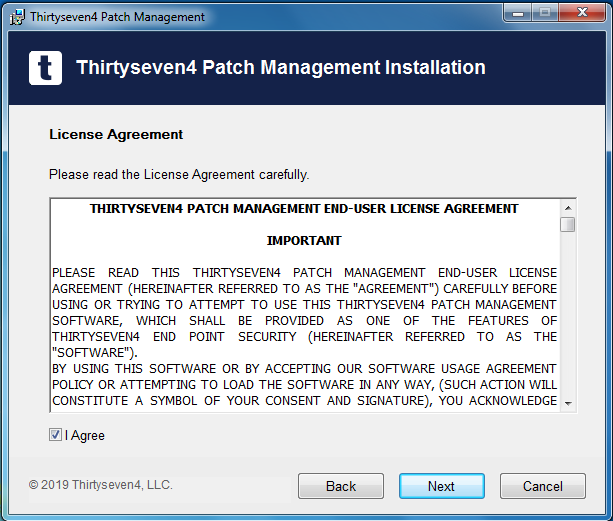Minimize the installer window
The height and width of the screenshot is (521, 613).
tap(518, 13)
